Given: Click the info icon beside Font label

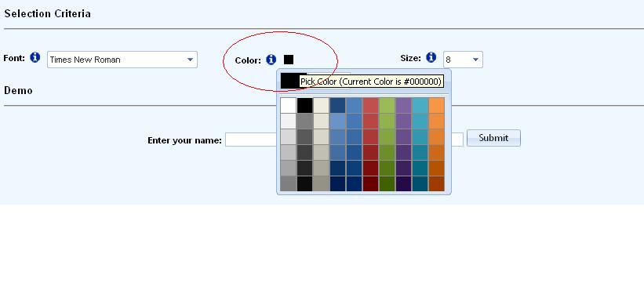Looking at the screenshot, I should pos(35,57).
